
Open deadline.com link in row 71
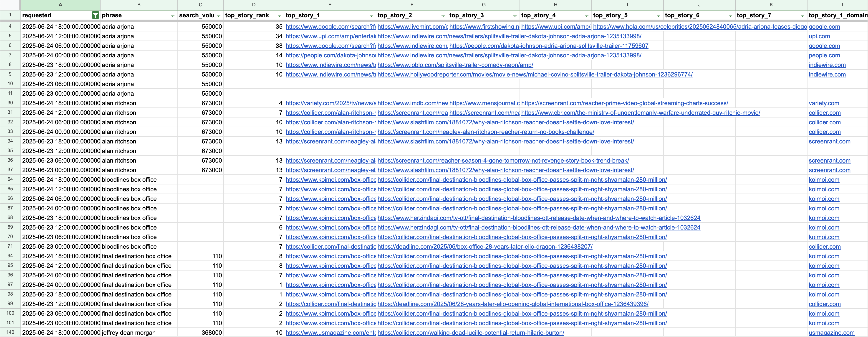click(x=485, y=247)
